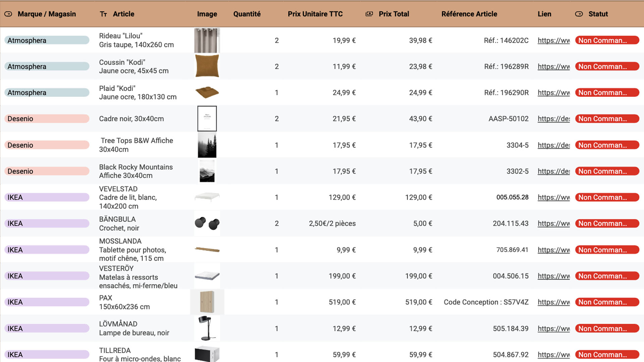Open the Black Rocky Mountains poster image
This screenshot has height=362, width=644.
[207, 171]
